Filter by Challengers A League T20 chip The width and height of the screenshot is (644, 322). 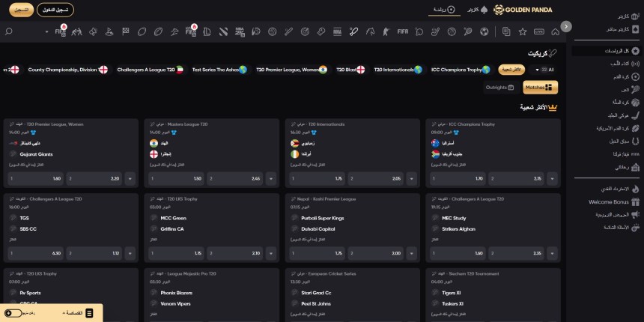pyautogui.click(x=150, y=70)
